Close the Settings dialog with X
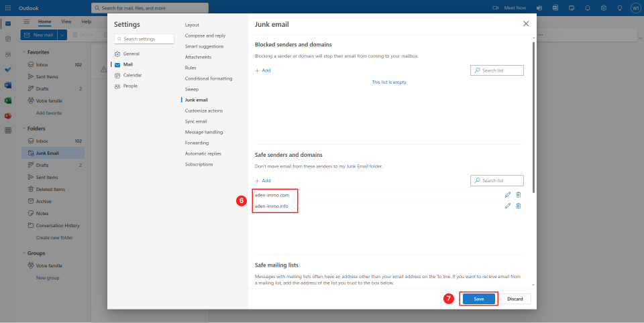 pyautogui.click(x=526, y=24)
